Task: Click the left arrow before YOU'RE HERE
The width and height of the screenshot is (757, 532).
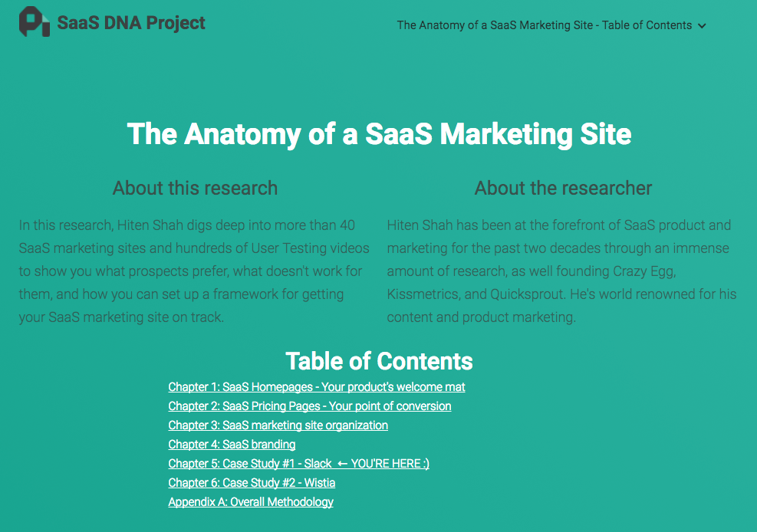Action: [x=343, y=464]
